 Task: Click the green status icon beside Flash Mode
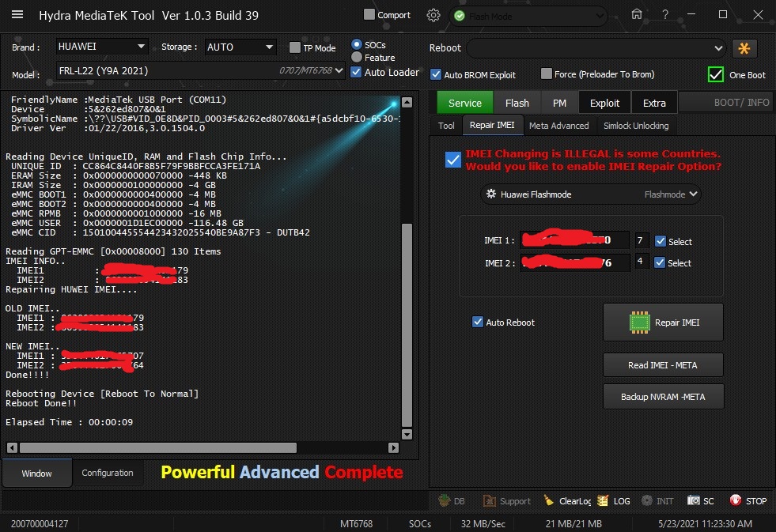(460, 16)
